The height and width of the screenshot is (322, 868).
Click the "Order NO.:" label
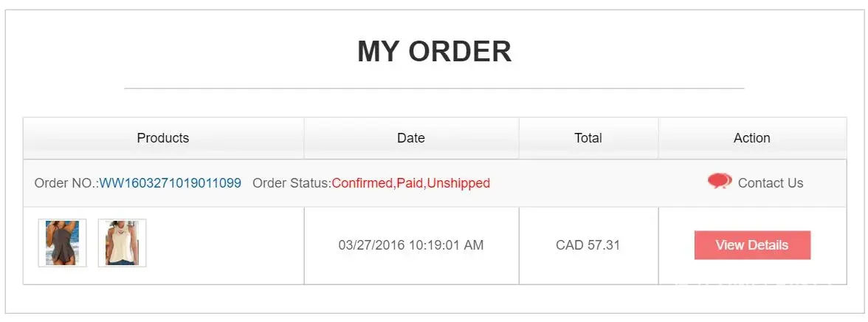(x=66, y=183)
